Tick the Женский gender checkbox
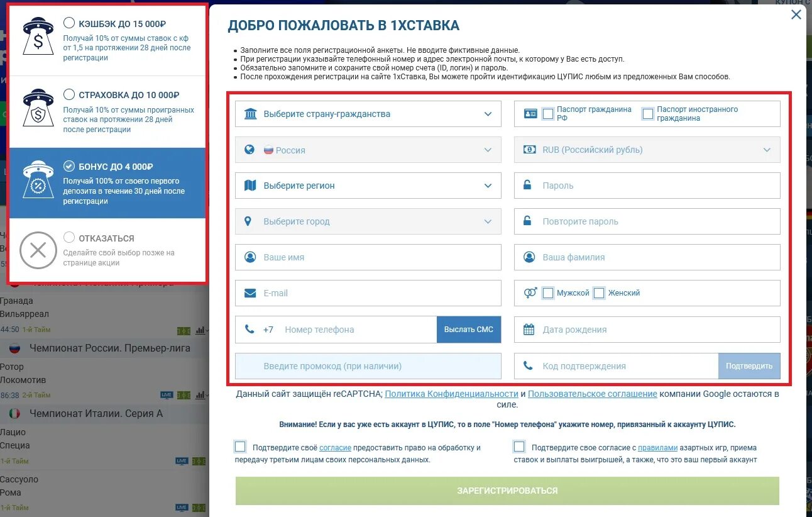812x517 pixels. [599, 293]
